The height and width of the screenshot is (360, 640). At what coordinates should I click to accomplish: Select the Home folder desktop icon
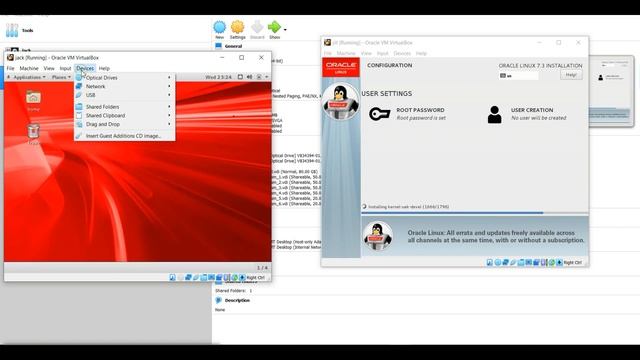33,101
